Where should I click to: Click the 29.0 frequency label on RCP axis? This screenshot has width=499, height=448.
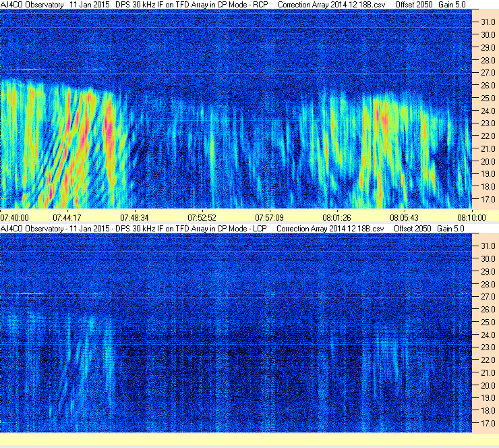pos(488,48)
